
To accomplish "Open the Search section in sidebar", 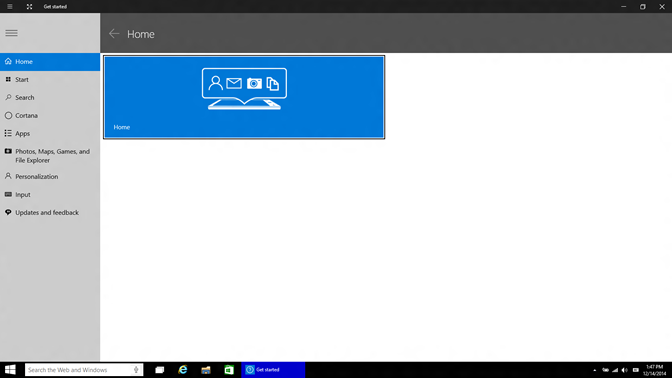I will point(50,98).
